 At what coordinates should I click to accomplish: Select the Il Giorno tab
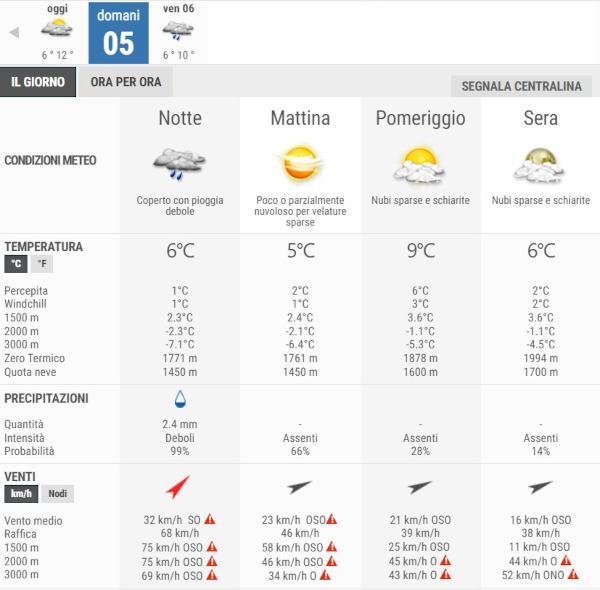pos(39,82)
